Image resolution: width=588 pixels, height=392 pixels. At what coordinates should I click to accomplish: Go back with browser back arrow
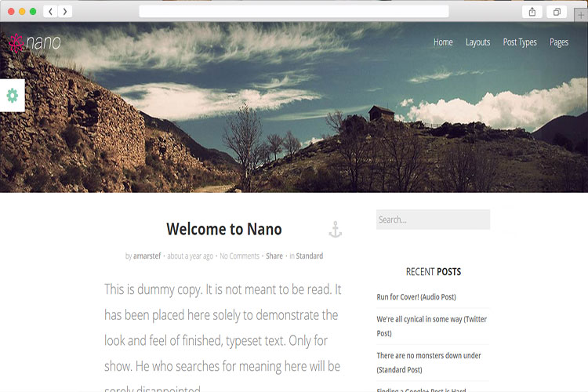click(51, 12)
